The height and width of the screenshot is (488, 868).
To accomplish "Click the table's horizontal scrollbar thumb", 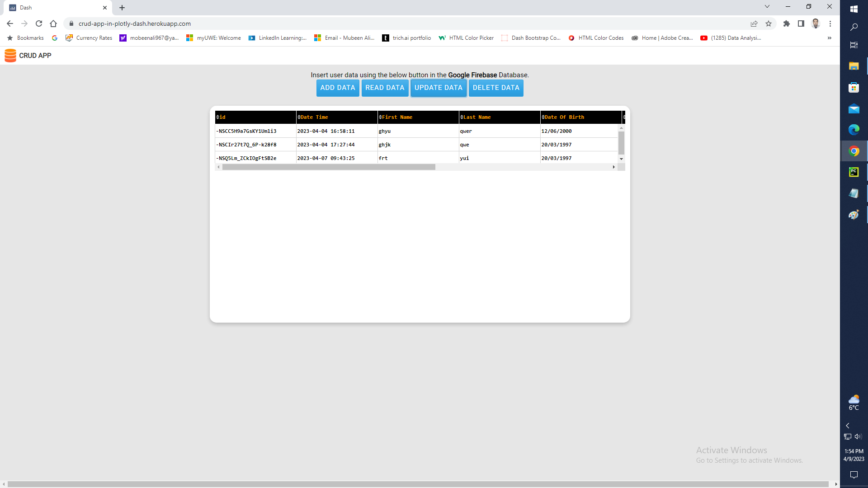I will point(329,167).
